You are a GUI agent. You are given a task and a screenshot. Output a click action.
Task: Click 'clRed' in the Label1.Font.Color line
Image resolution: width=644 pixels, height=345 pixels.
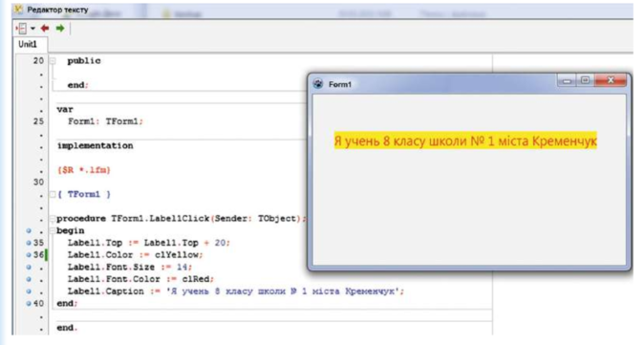[196, 279]
